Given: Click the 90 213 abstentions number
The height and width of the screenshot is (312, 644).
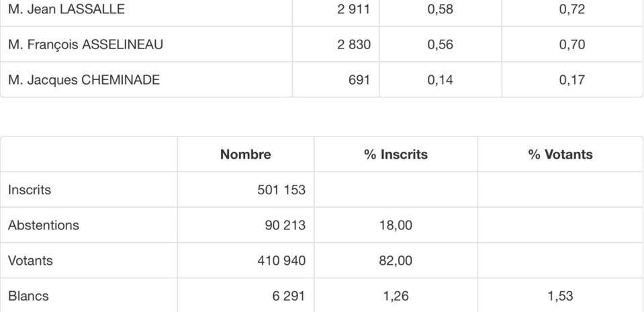Looking at the screenshot, I should pyautogui.click(x=285, y=225).
